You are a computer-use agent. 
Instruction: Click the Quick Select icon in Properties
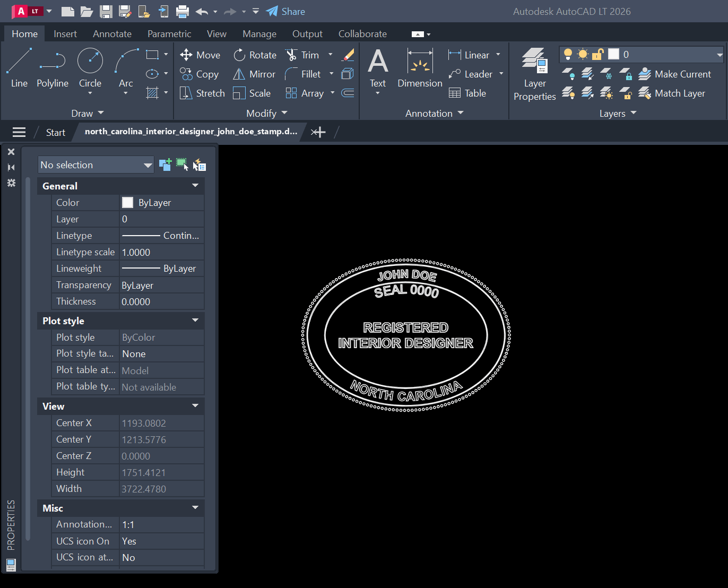(x=199, y=165)
